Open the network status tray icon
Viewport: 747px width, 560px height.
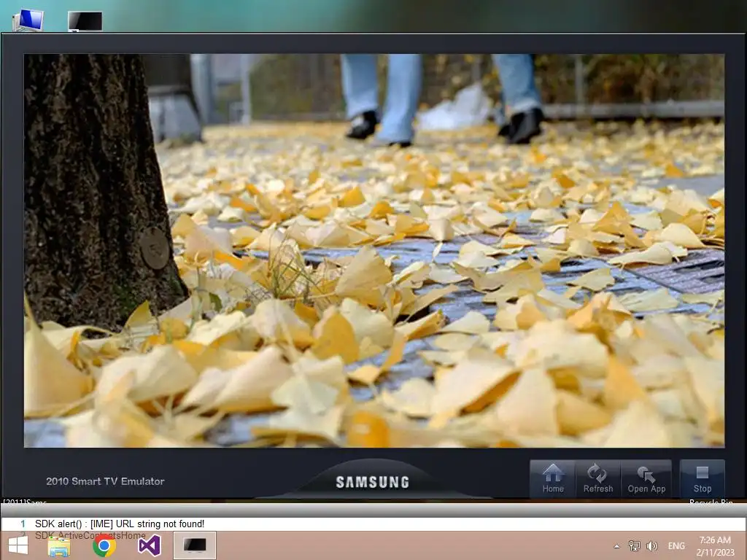(x=634, y=545)
